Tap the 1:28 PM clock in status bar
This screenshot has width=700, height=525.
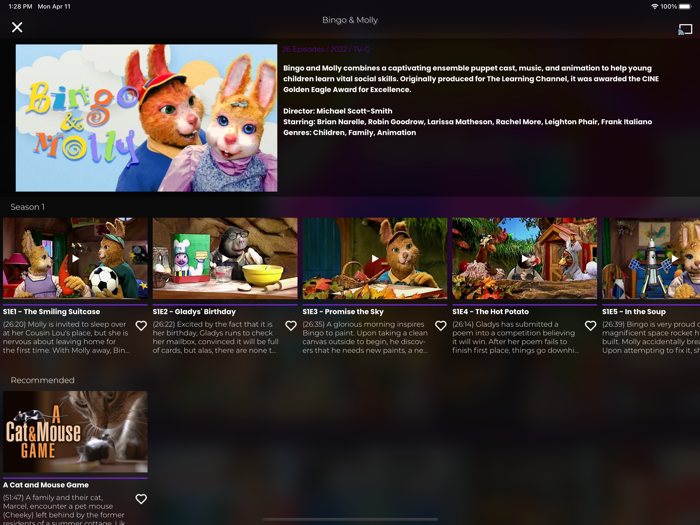click(21, 7)
